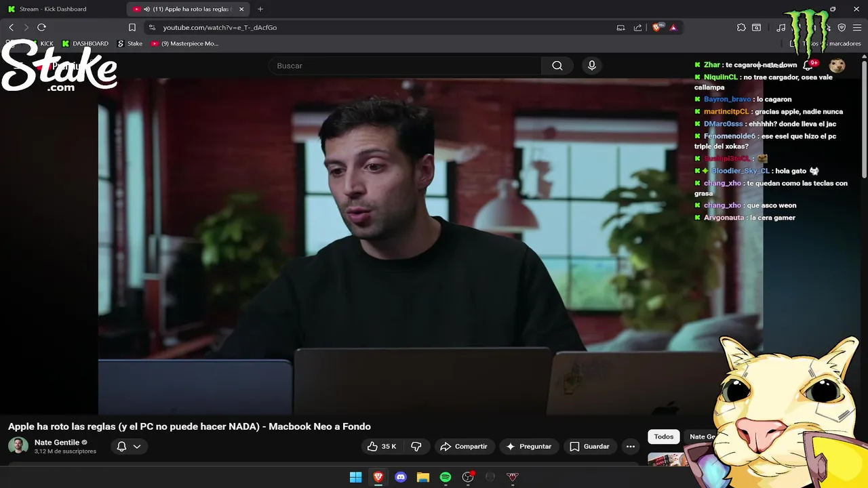868x488 pixels.
Task: Like the video with thumbs up
Action: (381, 446)
